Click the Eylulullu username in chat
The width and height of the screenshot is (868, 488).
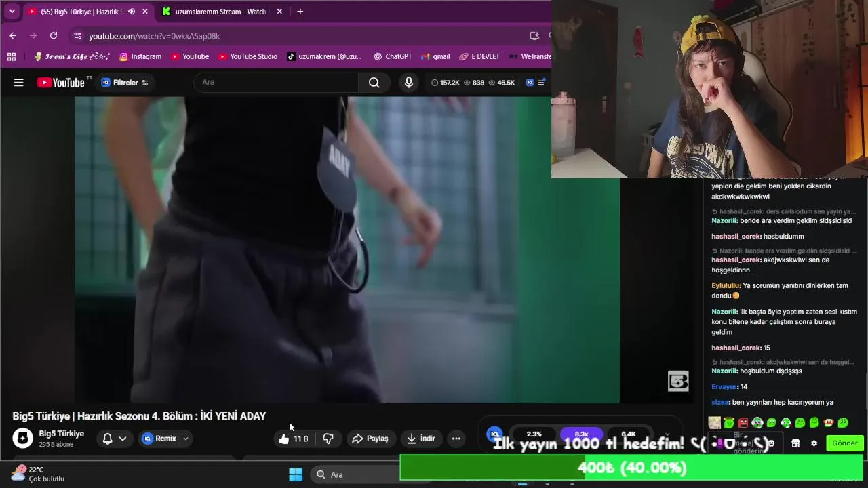(x=725, y=286)
